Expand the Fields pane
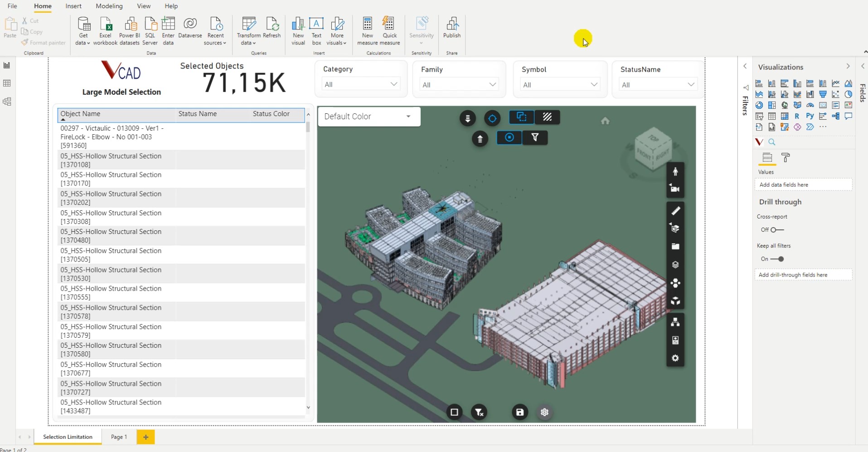Screen dimensions: 868x452 point(863,67)
